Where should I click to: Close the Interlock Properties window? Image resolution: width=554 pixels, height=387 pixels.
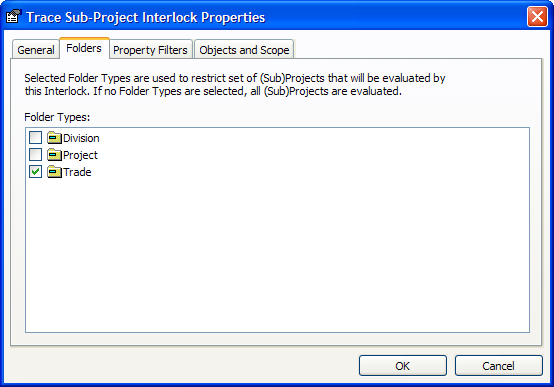[x=537, y=16]
